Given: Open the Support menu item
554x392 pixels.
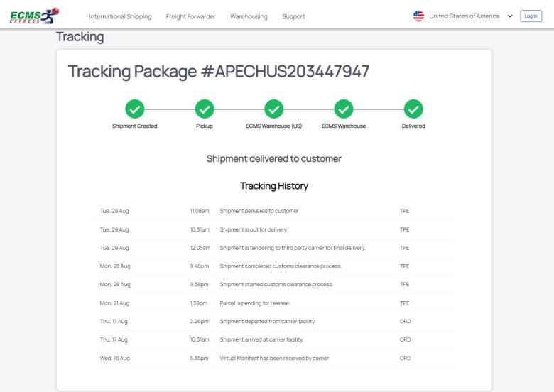Looking at the screenshot, I should [293, 16].
